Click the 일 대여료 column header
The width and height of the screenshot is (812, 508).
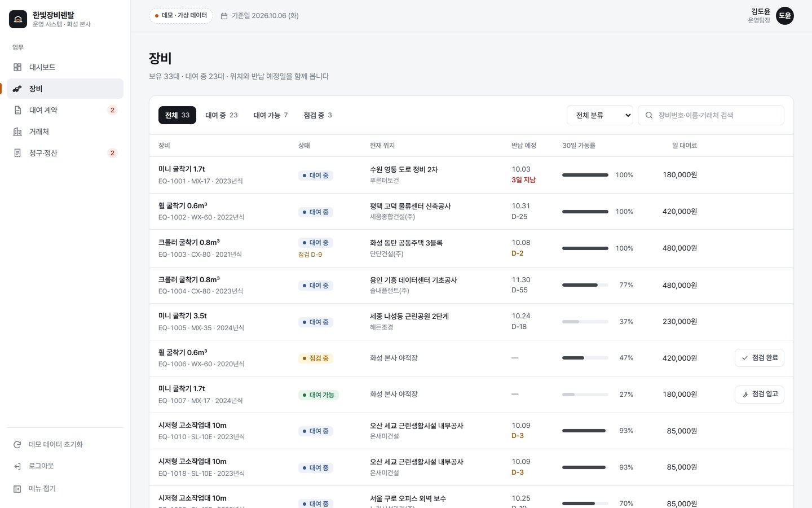685,146
